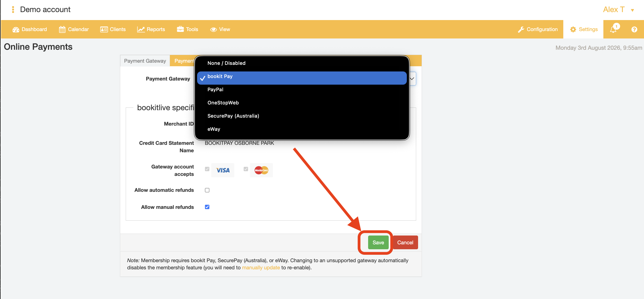
Task: Open the three-dot account menu icon
Action: pyautogui.click(x=13, y=10)
